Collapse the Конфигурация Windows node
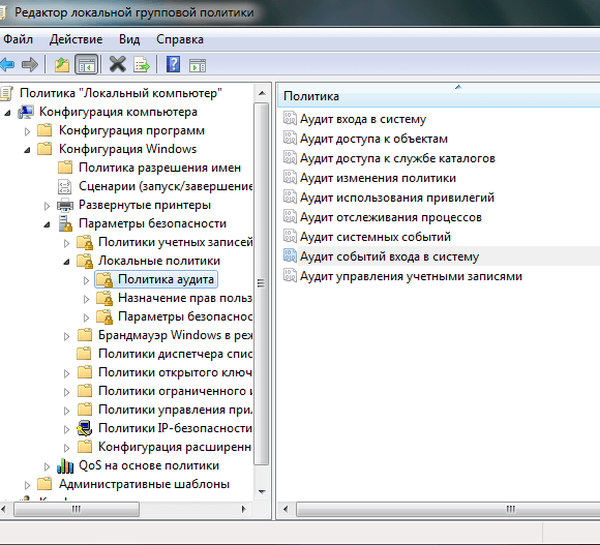 [x=26, y=149]
